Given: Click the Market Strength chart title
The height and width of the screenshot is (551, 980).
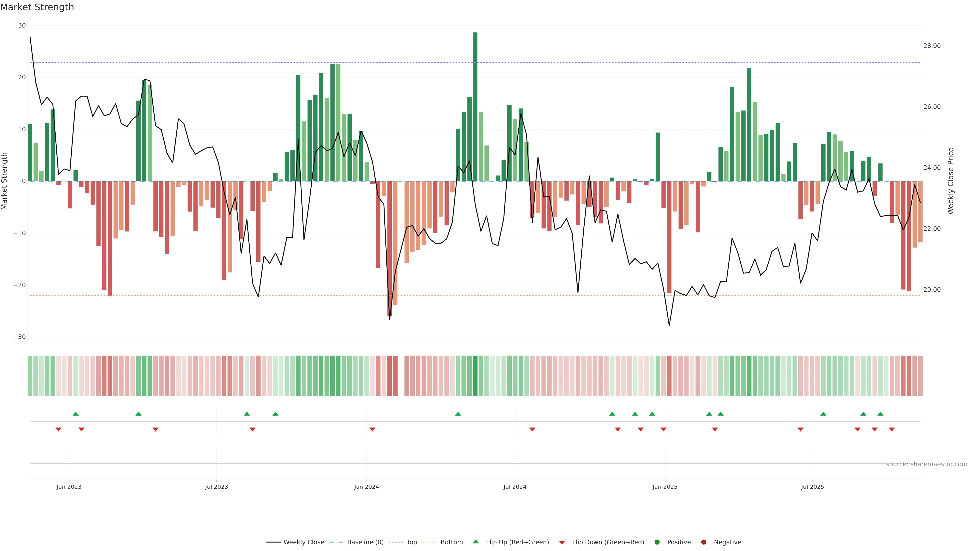Looking at the screenshot, I should click(x=37, y=7).
